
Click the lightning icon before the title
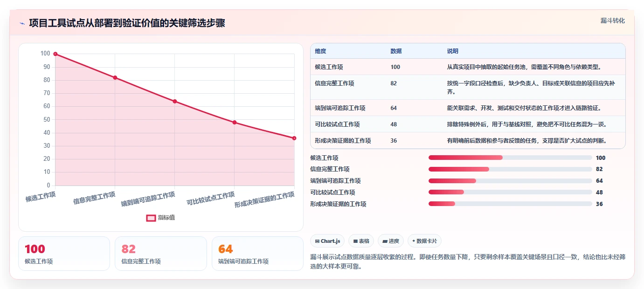[x=22, y=23]
